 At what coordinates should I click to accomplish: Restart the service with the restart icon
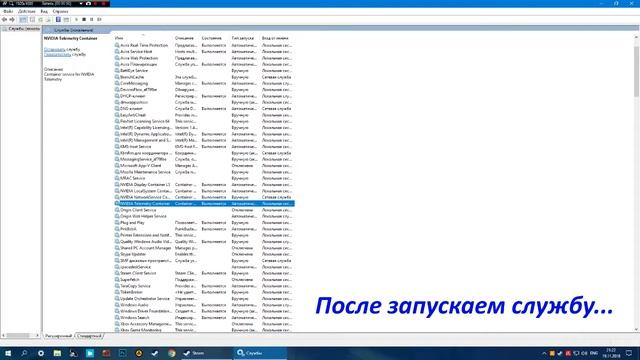99,20
